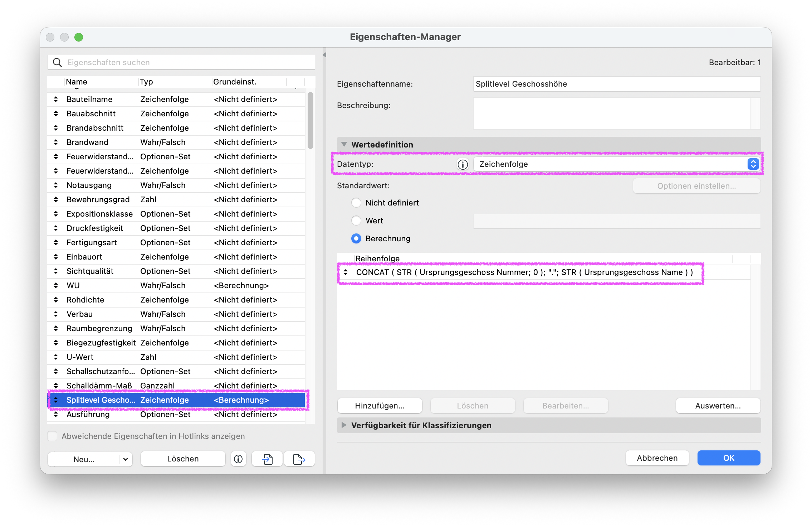Click the info icon next to Datentyp
This screenshot has height=527, width=812.
(x=463, y=164)
